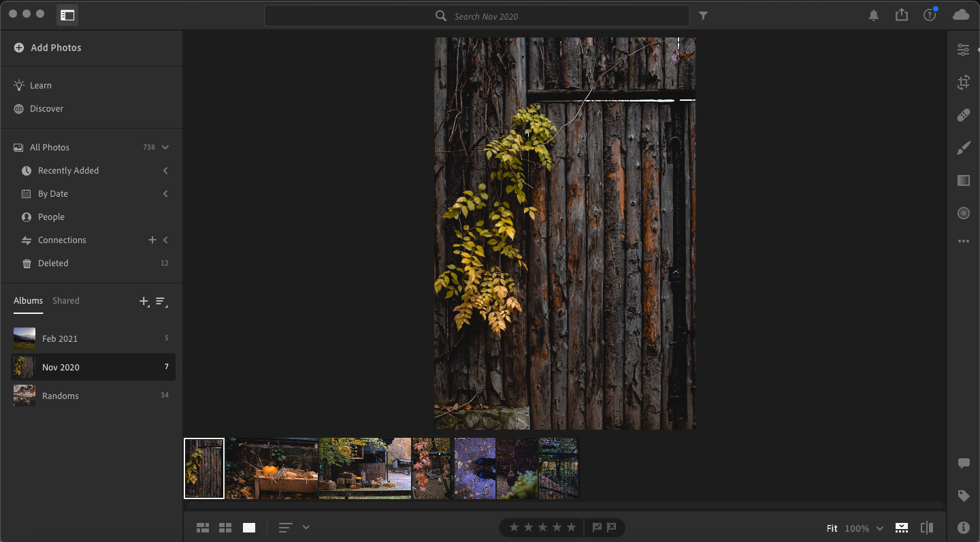Toggle the left panel sidebar button
The height and width of the screenshot is (542, 980).
click(67, 15)
